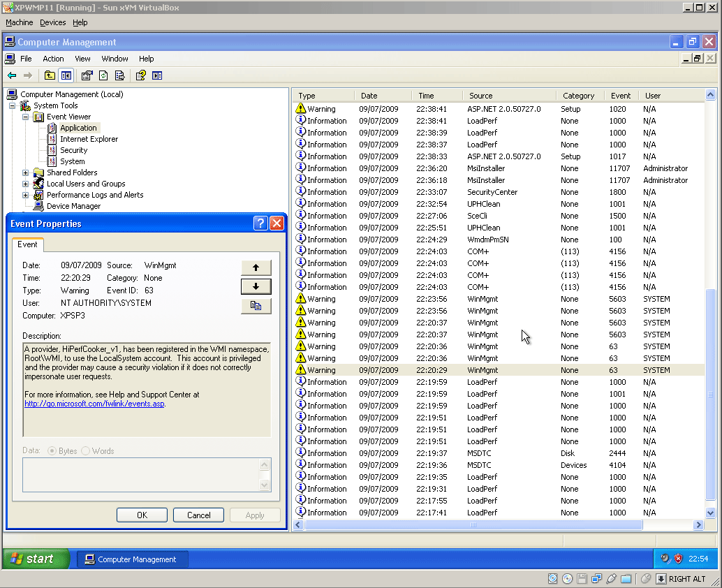
Task: Show next event with the down arrow button
Action: coord(256,286)
